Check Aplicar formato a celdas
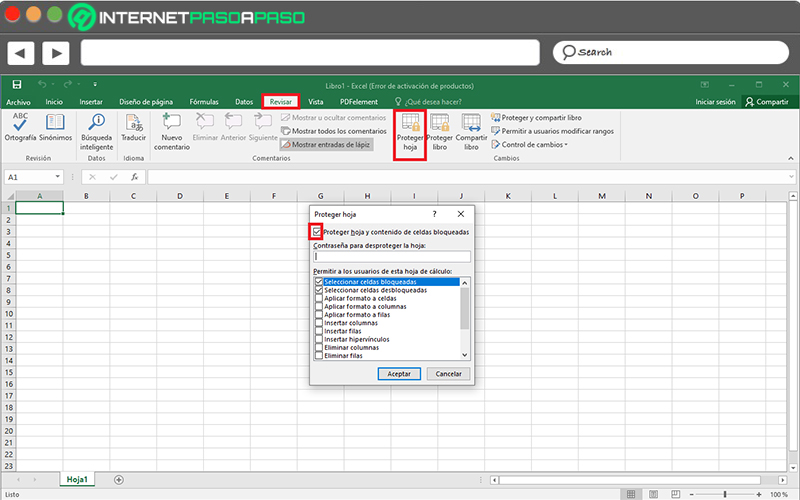This screenshot has width=800, height=500. pos(319,298)
